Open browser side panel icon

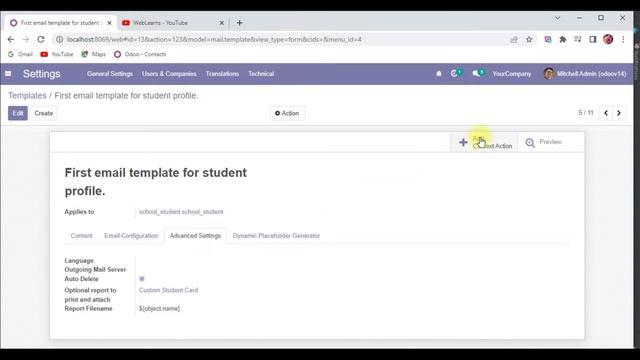point(593,40)
